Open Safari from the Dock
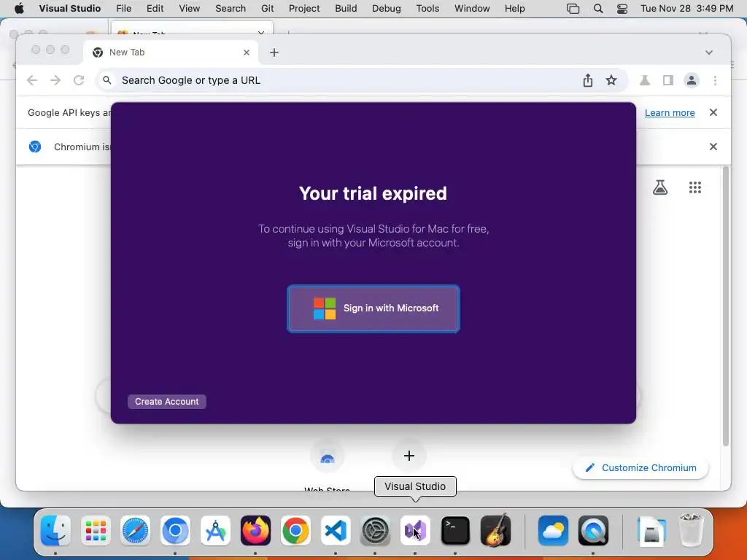This screenshot has height=560, width=747. pos(135,531)
